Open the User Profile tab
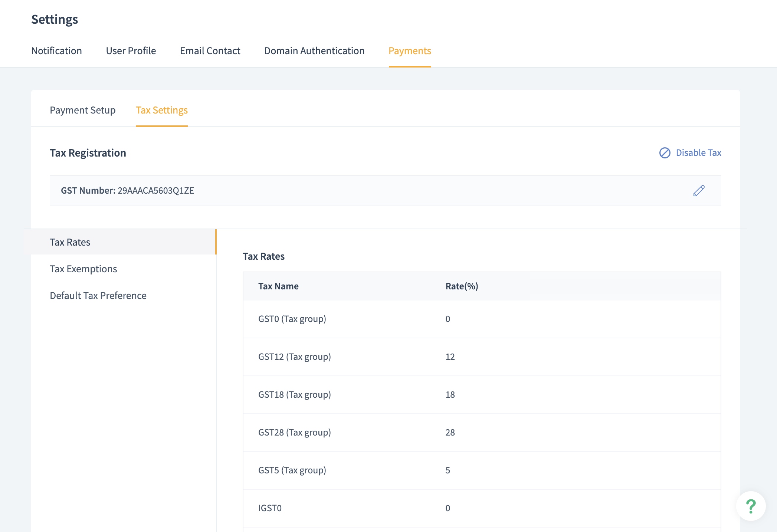The width and height of the screenshot is (777, 532). [131, 51]
